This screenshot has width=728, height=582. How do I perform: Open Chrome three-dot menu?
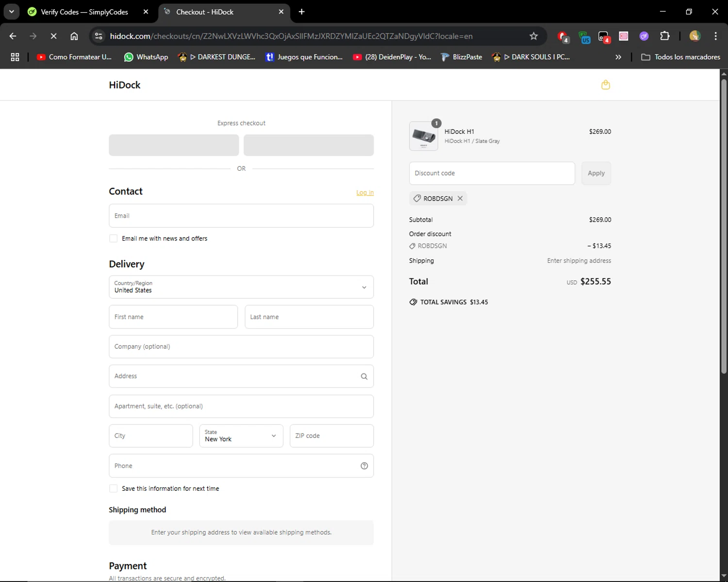point(715,36)
